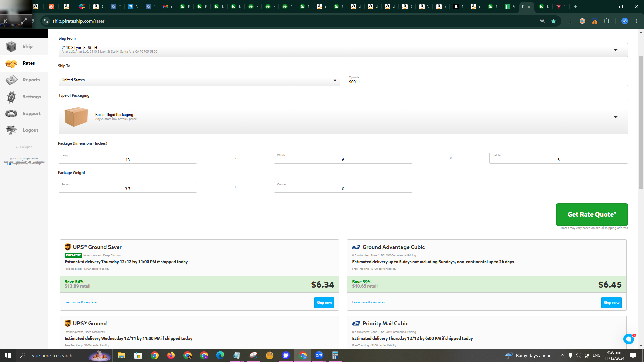Select the Rates coins icon in sidebar
Viewport: 644px width, 362px height.
pos(11,63)
